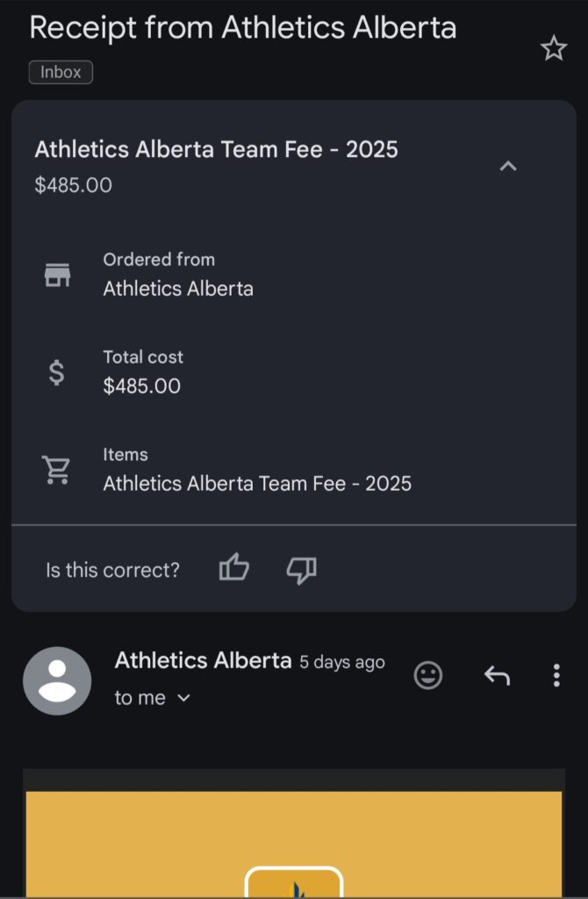Click the logo at banner bottom
The image size is (588, 899).
click(x=294, y=882)
